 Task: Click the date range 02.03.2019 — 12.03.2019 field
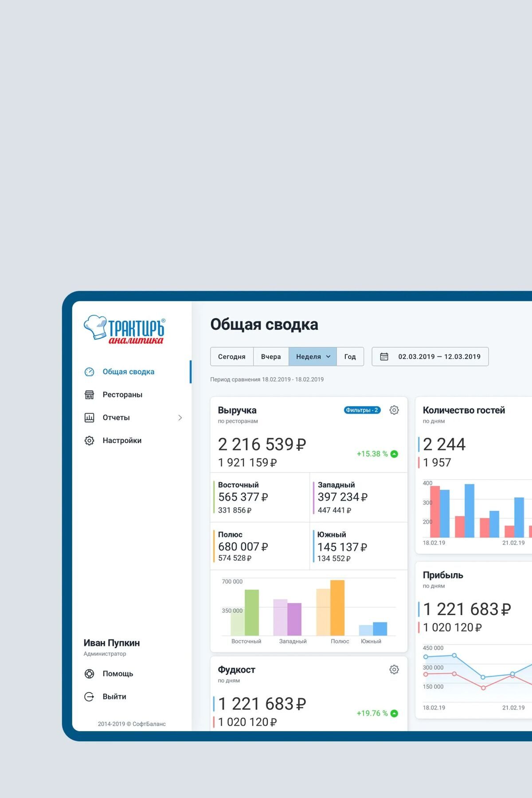point(439,357)
